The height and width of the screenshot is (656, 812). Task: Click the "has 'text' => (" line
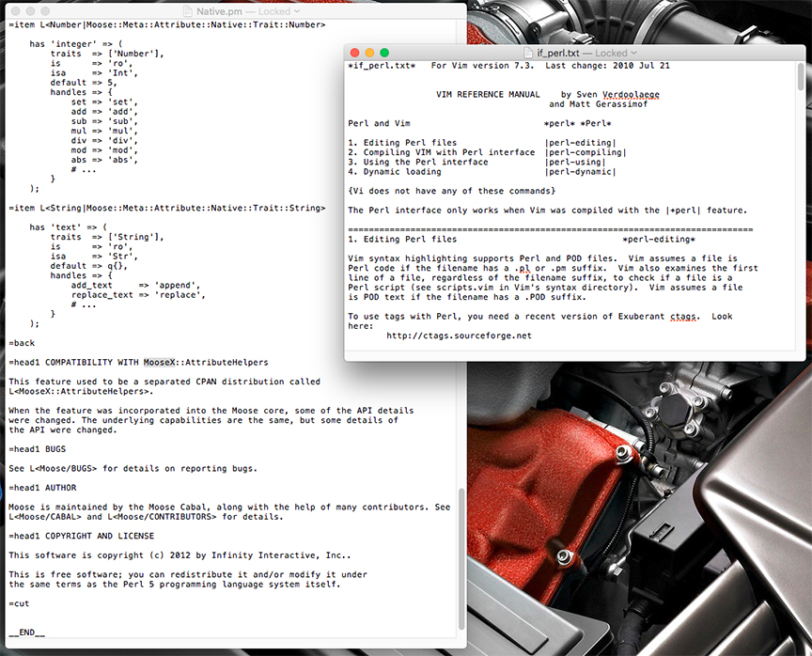(69, 227)
